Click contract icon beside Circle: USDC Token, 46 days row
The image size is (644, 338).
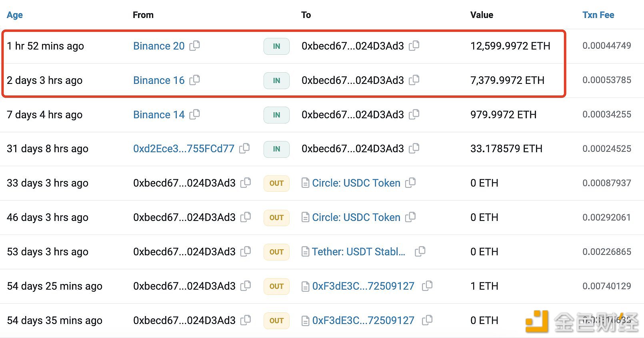click(305, 217)
